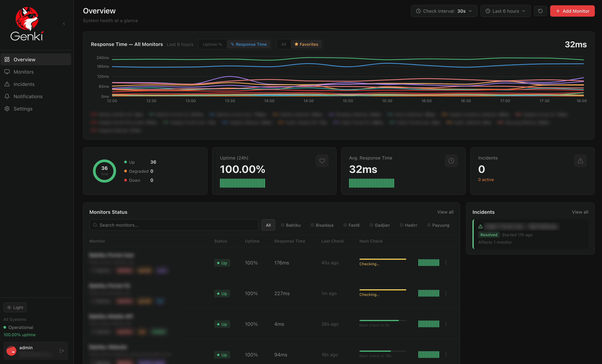
Task: Select the All group filter
Action: tap(268, 225)
